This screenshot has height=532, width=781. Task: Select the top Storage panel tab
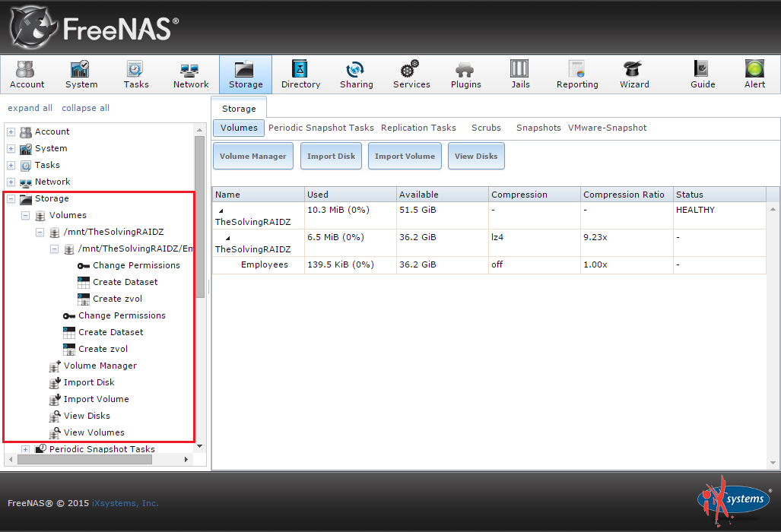pos(239,109)
